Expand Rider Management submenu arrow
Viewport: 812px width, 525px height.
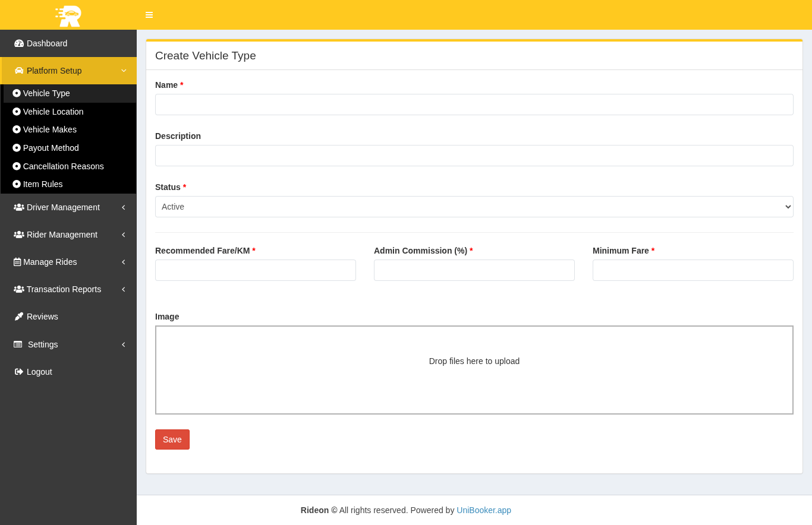123,235
